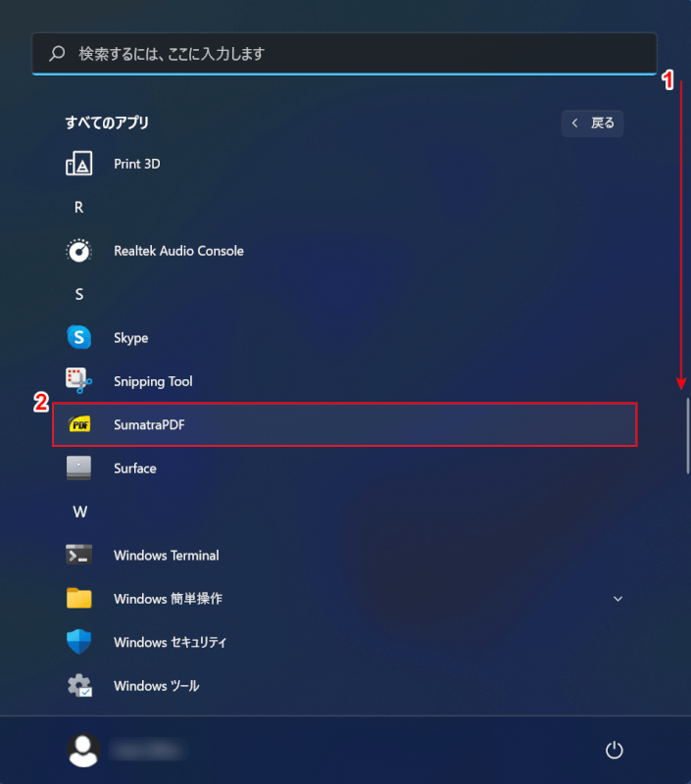Expand the Windows 簡単操作 folder chevron
The image size is (691, 784).
click(x=618, y=599)
